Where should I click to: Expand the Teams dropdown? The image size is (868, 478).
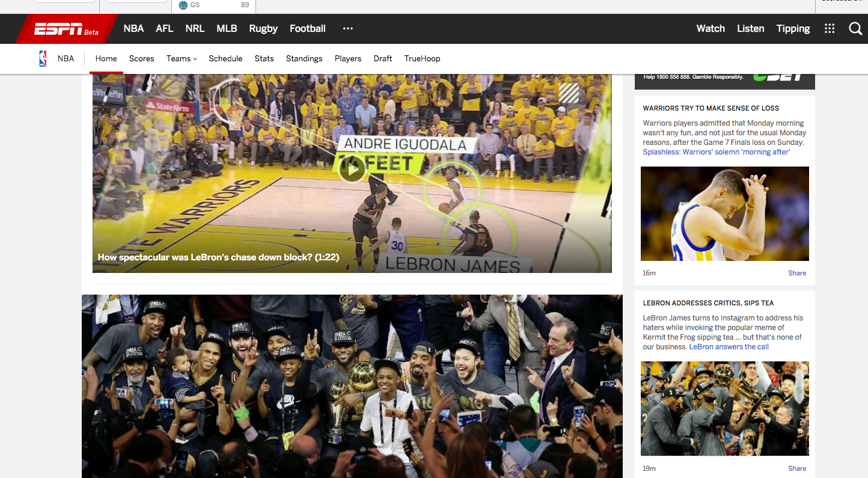point(182,58)
